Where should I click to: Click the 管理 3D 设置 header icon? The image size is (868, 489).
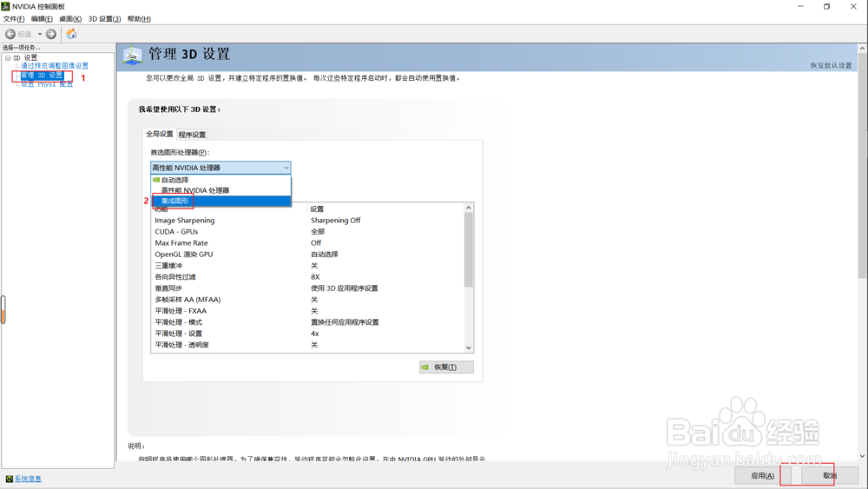[x=132, y=56]
